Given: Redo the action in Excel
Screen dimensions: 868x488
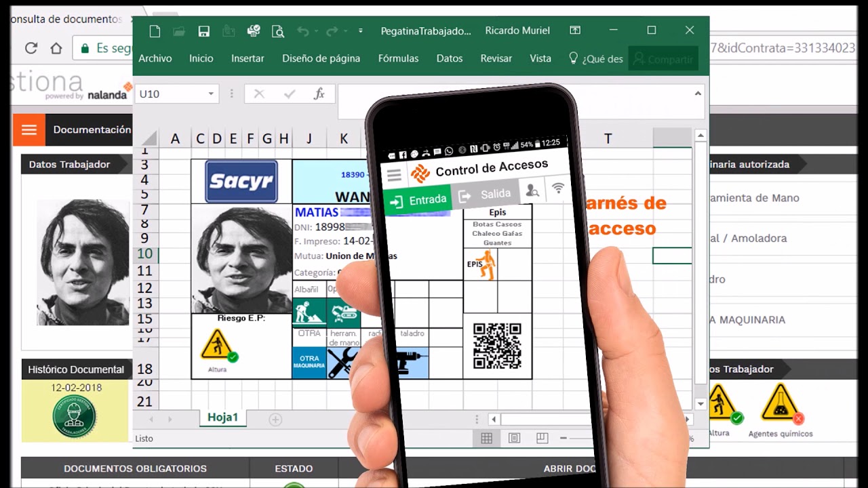Looking at the screenshot, I should [x=332, y=31].
